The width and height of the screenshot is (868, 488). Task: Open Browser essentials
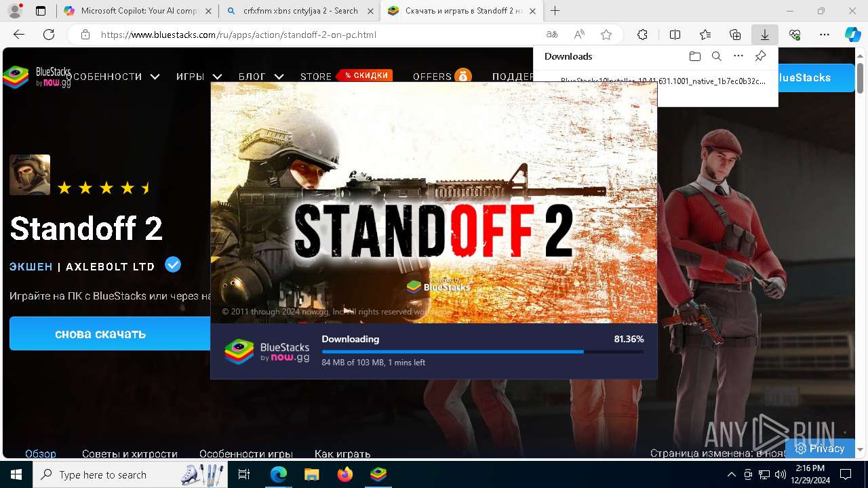pyautogui.click(x=795, y=35)
